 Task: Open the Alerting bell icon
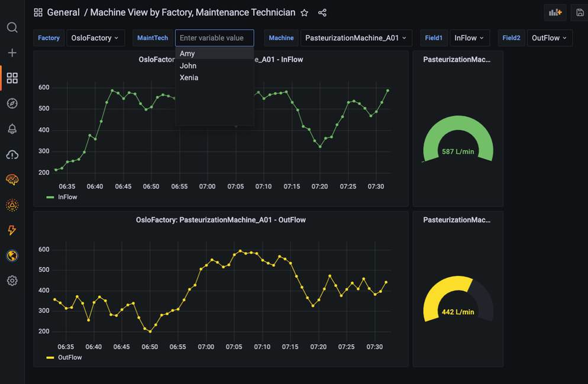(x=12, y=128)
